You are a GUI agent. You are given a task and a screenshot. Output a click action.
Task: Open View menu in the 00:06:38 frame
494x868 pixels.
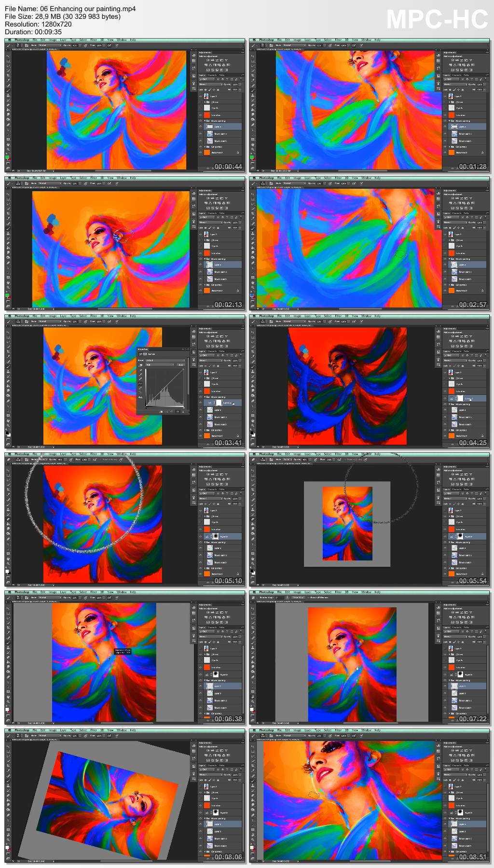click(110, 592)
